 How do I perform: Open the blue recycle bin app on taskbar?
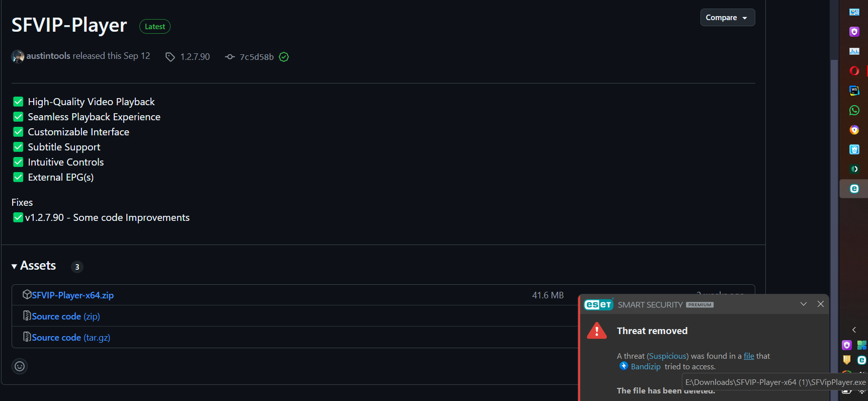(854, 149)
